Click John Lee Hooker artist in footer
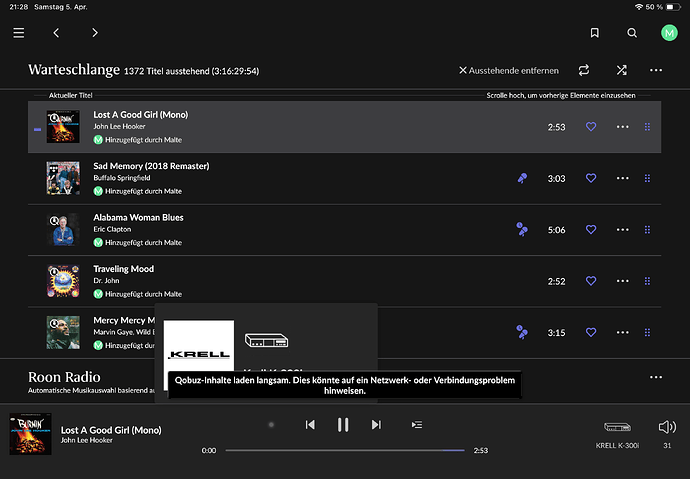Screen dimensions: 690x479 [87, 440]
